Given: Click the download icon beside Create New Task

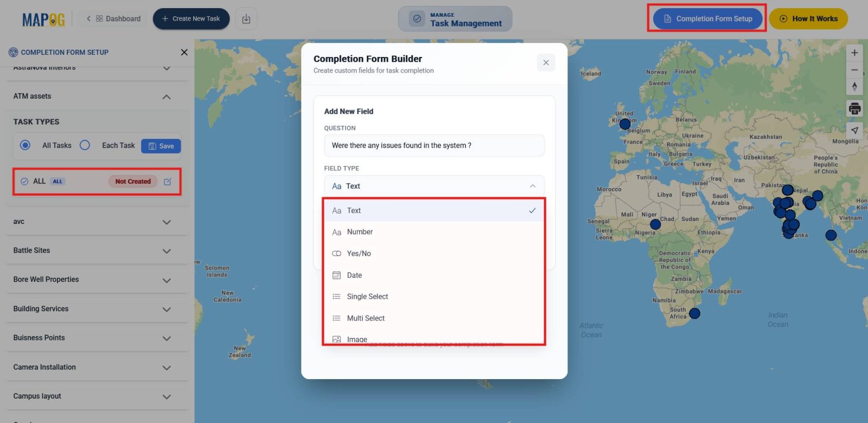Looking at the screenshot, I should pyautogui.click(x=246, y=19).
